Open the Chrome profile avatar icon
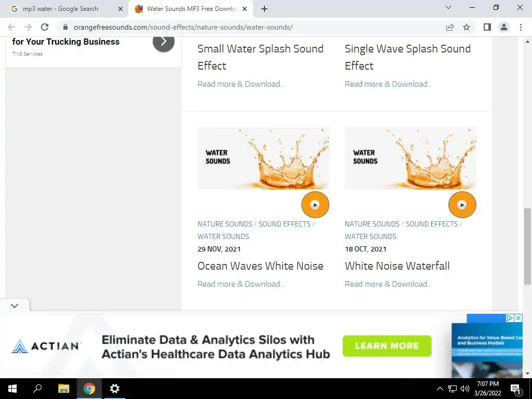Screen dimensions: 532x399 click(x=504, y=27)
